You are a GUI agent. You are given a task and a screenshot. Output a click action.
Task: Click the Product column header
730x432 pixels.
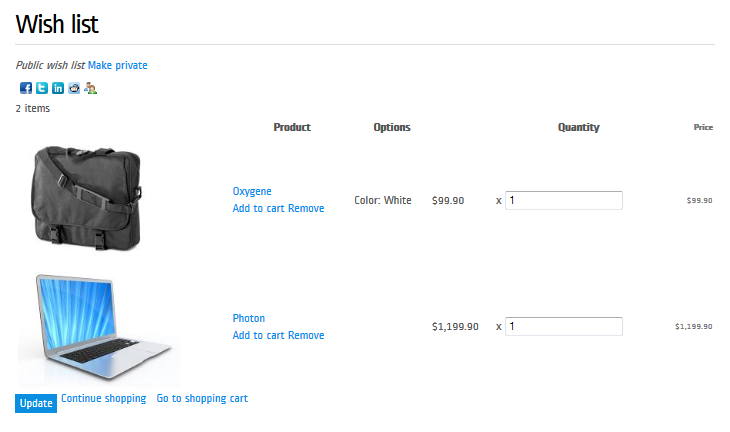click(292, 127)
